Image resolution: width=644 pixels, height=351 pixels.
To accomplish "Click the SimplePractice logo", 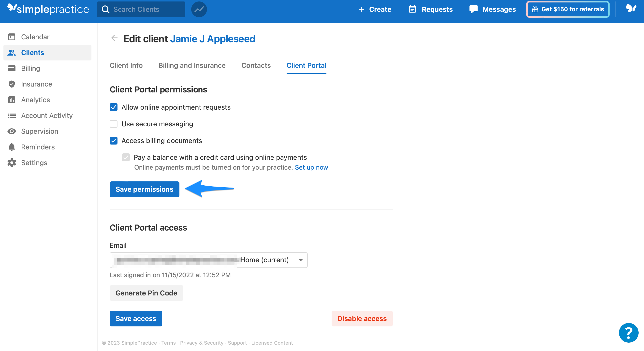I will (x=48, y=9).
